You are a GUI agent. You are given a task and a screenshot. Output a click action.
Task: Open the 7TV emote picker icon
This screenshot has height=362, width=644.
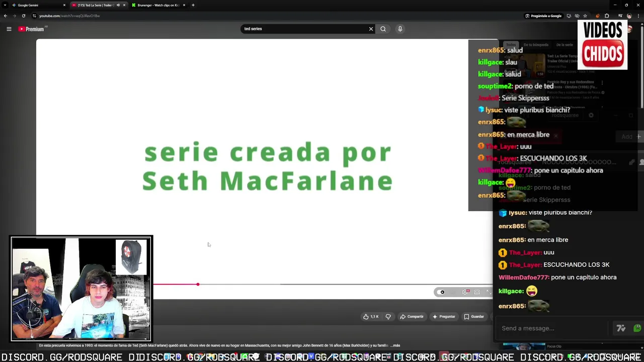[621, 328]
